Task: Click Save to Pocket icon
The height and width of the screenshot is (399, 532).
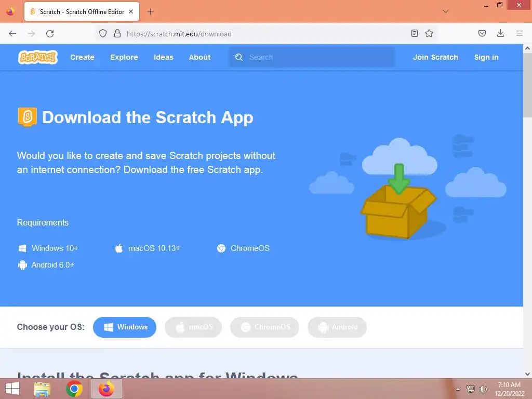Action: pyautogui.click(x=482, y=33)
